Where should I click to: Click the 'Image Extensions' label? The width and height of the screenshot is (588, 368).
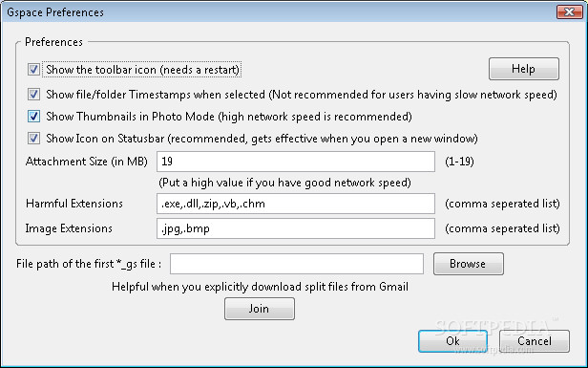coord(69,228)
